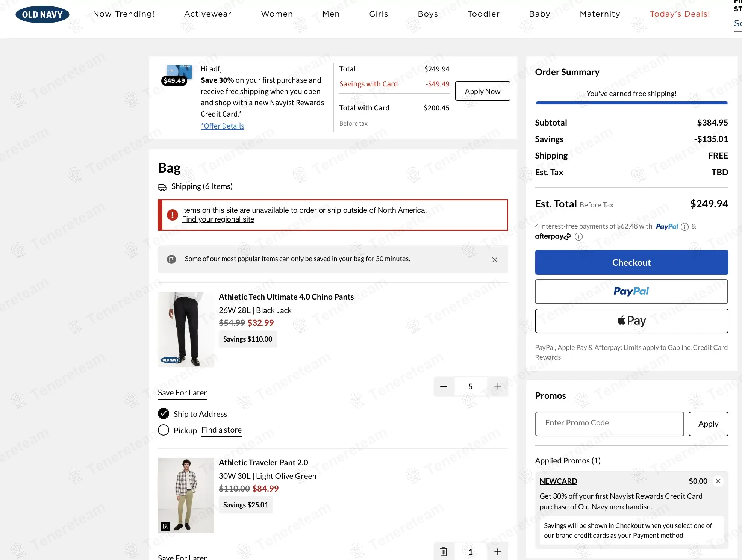Click trash icon for Athletic Traveler Pant

[x=444, y=552]
